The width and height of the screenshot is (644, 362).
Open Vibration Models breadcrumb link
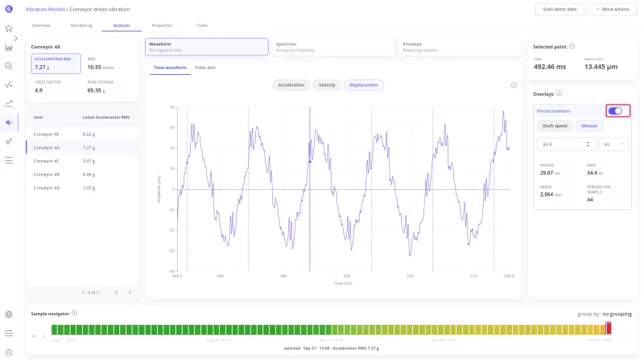pyautogui.click(x=45, y=9)
